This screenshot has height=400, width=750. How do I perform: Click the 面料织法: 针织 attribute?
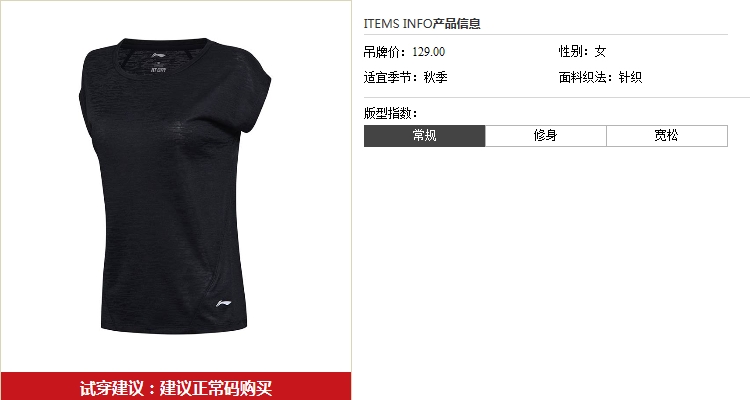tap(600, 78)
